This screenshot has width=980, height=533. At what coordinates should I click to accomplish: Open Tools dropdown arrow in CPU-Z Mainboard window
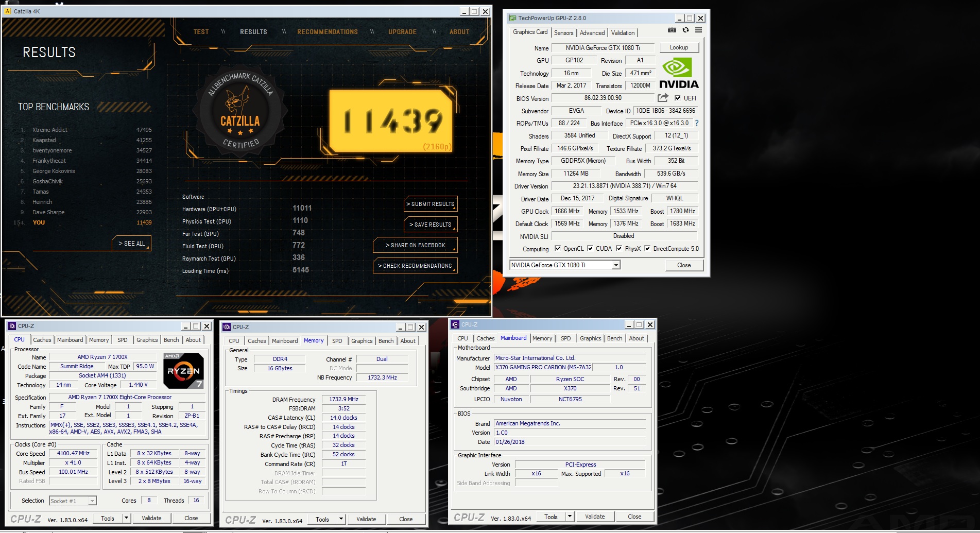570,517
